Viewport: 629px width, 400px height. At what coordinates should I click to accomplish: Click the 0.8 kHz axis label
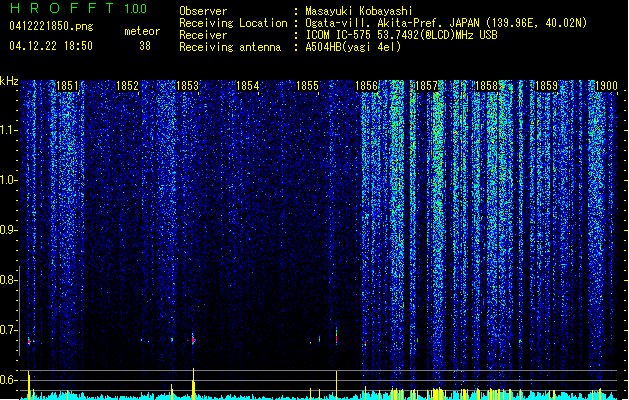click(x=9, y=280)
